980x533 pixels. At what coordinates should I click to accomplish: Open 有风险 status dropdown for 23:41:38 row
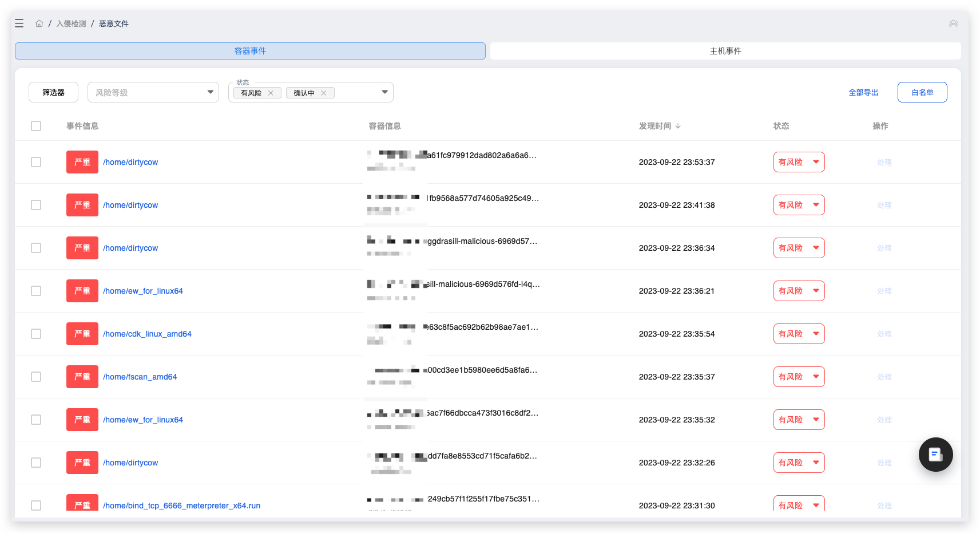[799, 205]
